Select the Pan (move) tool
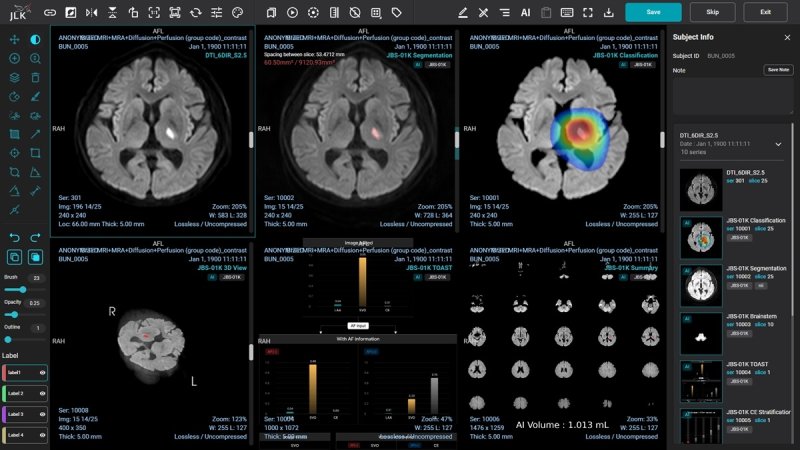Screen dimensions: 800x450 tap(14, 40)
